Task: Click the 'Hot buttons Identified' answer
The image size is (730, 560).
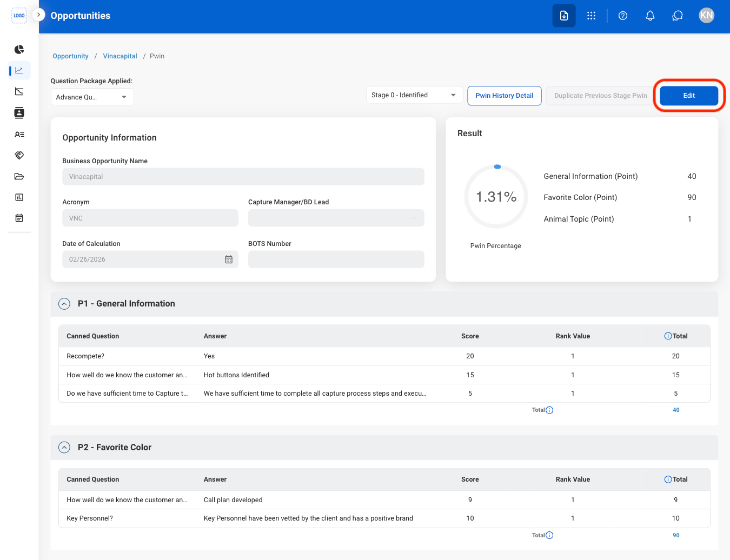Action: [236, 375]
